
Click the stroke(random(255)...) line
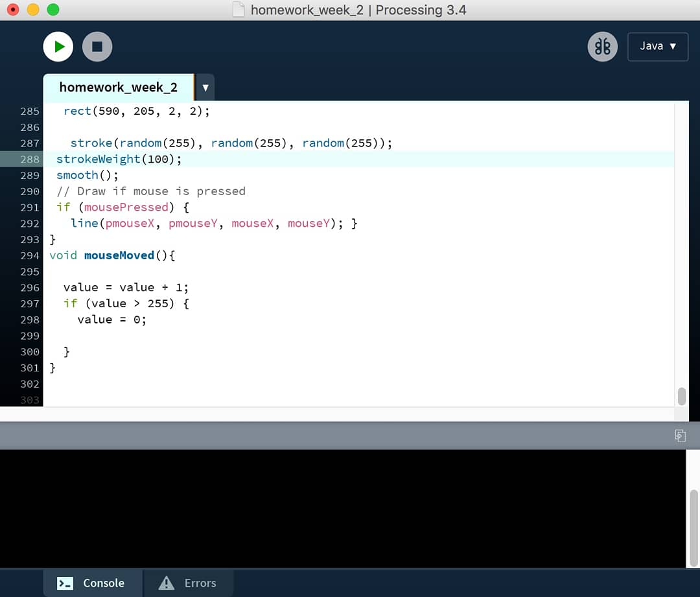pyautogui.click(x=231, y=143)
